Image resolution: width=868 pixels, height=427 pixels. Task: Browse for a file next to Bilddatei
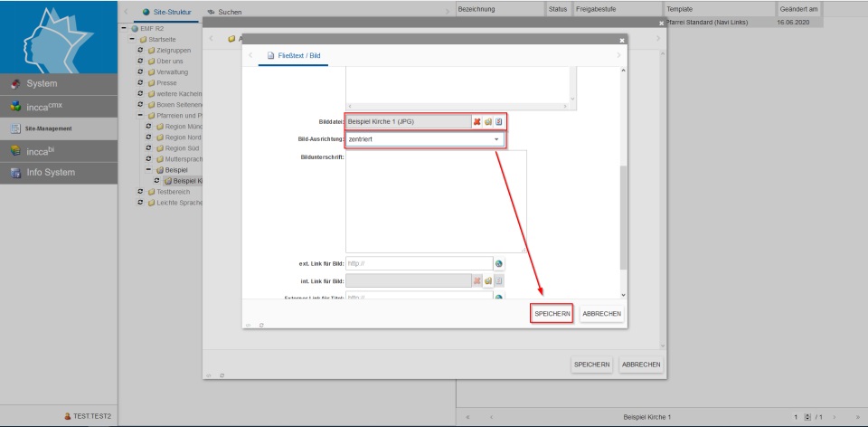coord(487,121)
